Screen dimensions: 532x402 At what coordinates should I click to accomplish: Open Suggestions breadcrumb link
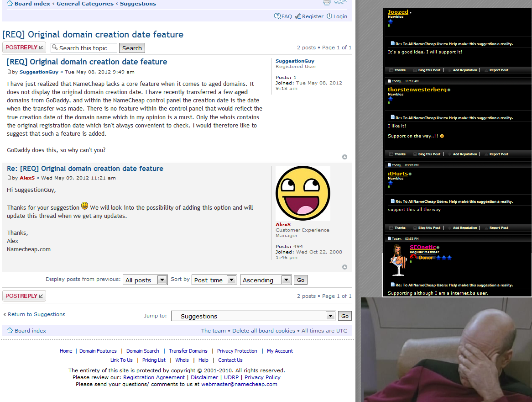[x=138, y=3]
